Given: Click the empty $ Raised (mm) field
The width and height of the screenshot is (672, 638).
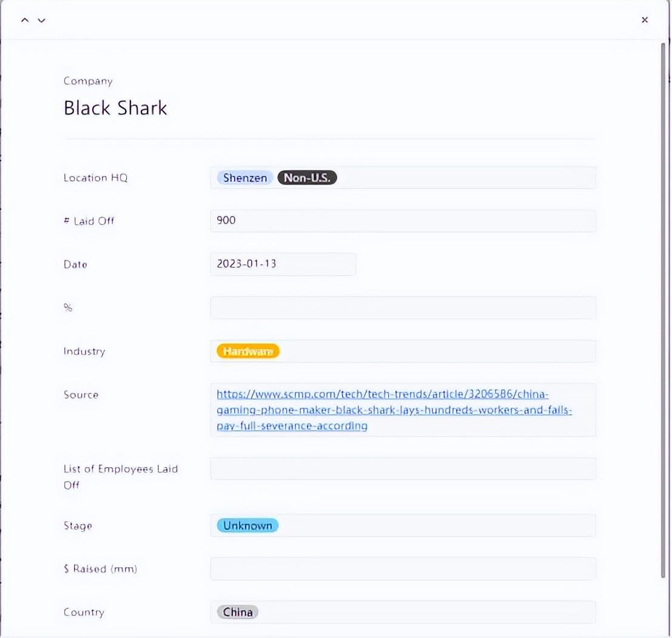Looking at the screenshot, I should click(x=403, y=569).
